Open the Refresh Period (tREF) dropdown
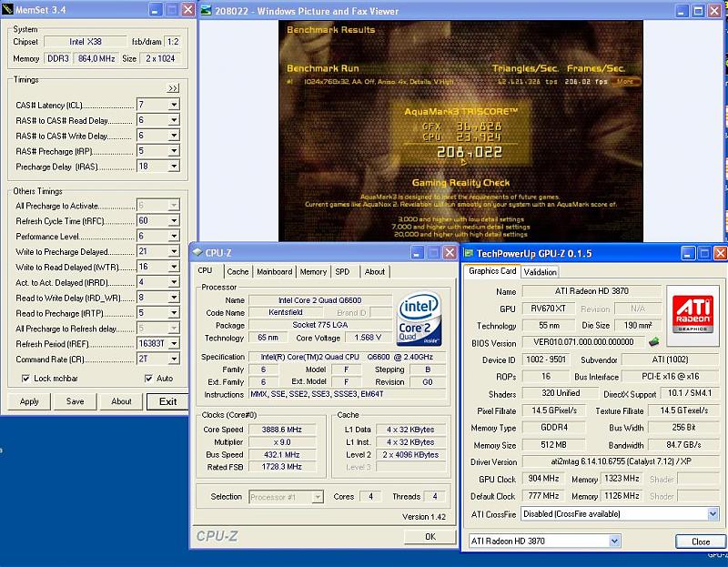Screen dimensions: 728x567 174,344
